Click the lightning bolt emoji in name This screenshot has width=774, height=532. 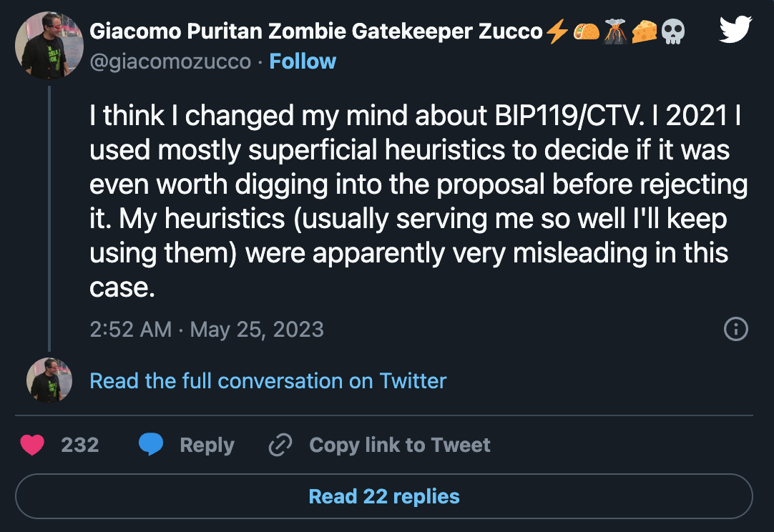point(557,31)
